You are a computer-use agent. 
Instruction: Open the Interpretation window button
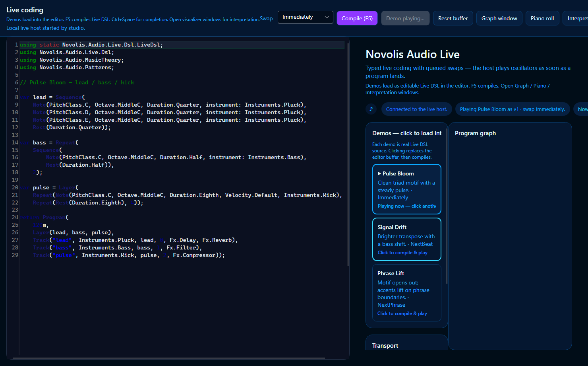coord(576,18)
